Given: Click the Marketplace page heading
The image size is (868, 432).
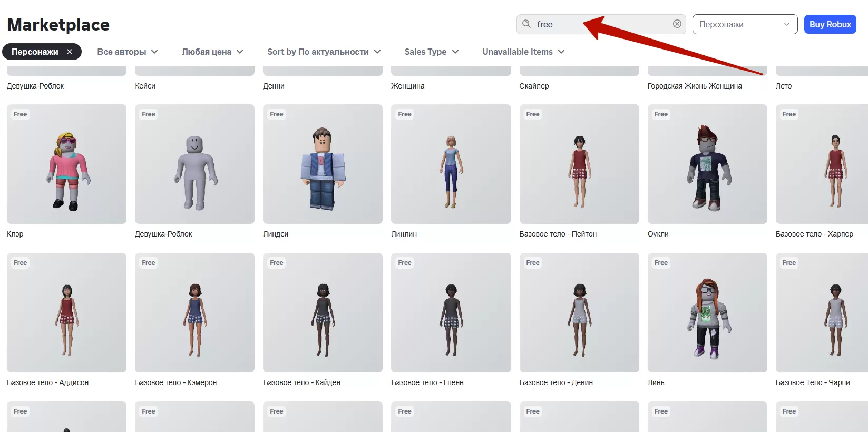Looking at the screenshot, I should (x=58, y=25).
